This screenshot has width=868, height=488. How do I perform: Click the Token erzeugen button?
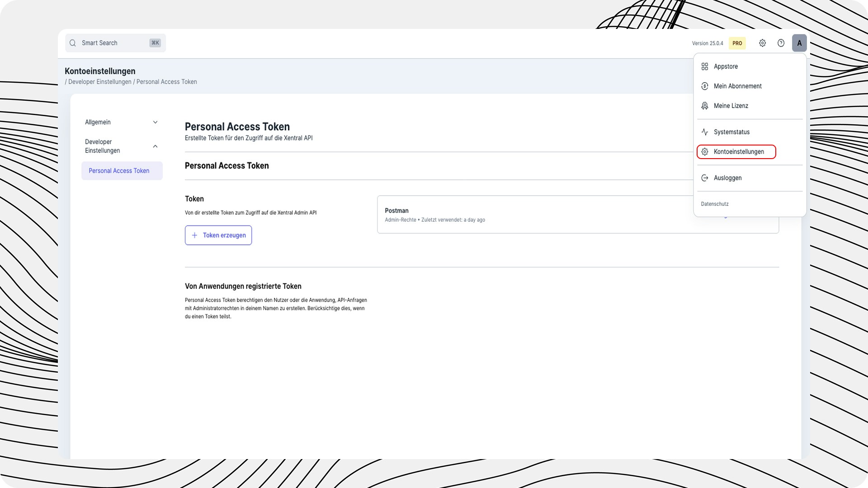click(218, 235)
